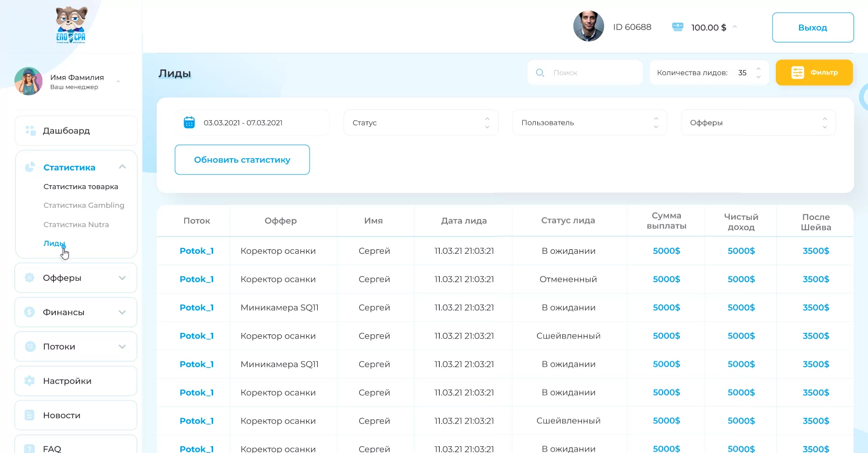Click the Дашбоард squares icon
Screen dimensions: 868x453
[x=30, y=131]
